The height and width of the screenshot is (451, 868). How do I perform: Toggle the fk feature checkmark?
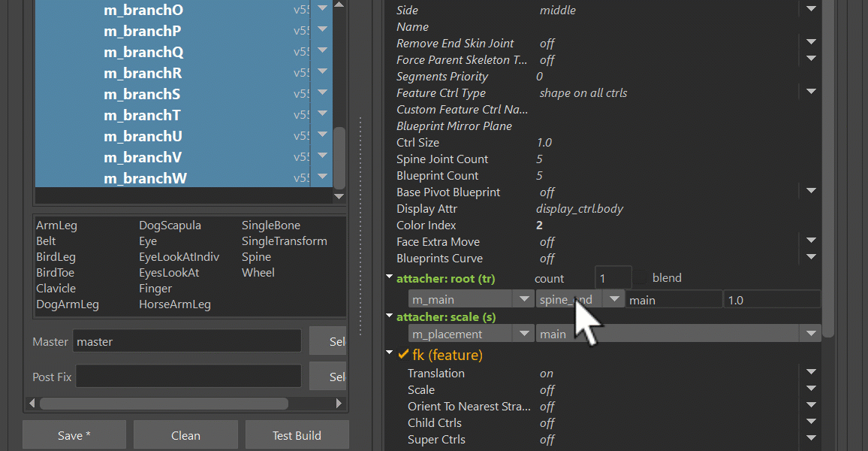click(403, 355)
